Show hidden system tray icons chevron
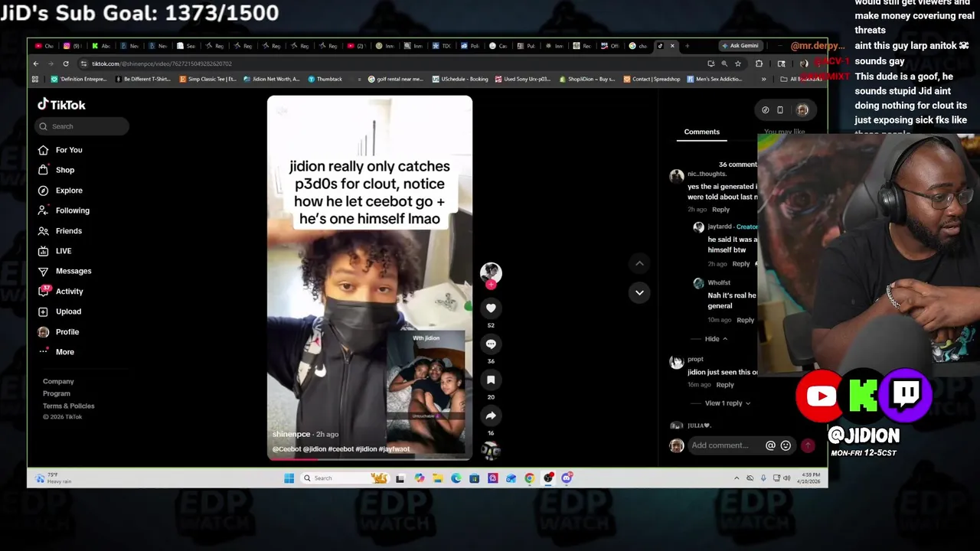 (737, 478)
